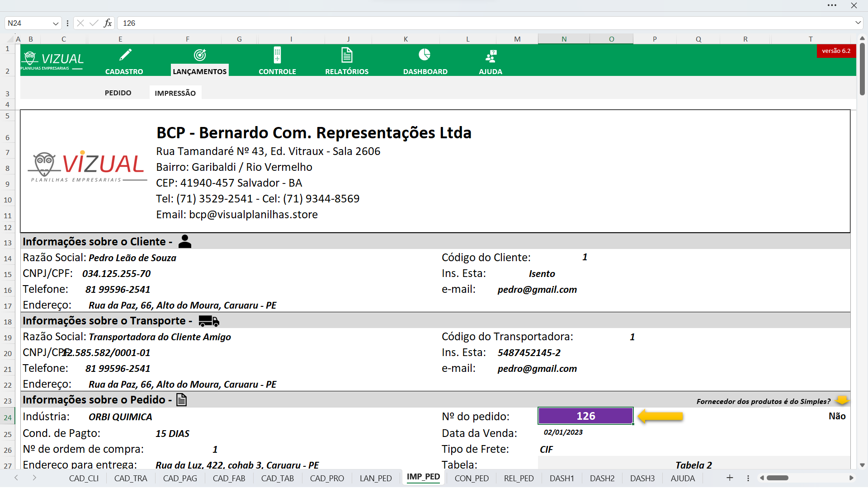Image resolution: width=868 pixels, height=488 pixels.
Task: Add a new sheet with plus icon
Action: (x=730, y=478)
